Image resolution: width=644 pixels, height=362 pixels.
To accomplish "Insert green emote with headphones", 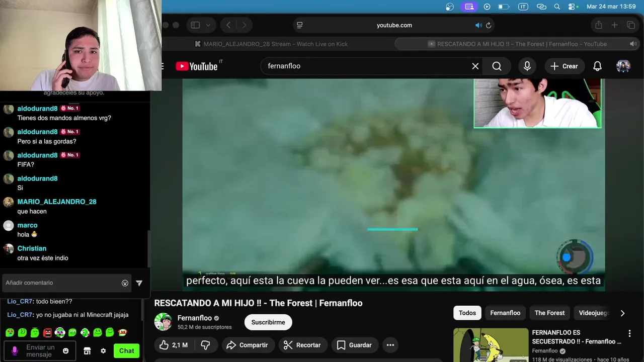I will pos(85,332).
